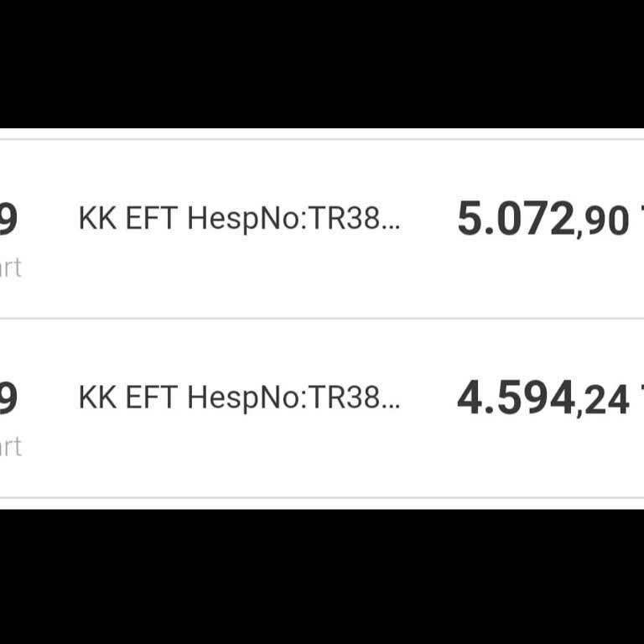Click the second KK EFT HespNo:TR38 description
Viewport: 644px width, 644px height.
coord(239,398)
